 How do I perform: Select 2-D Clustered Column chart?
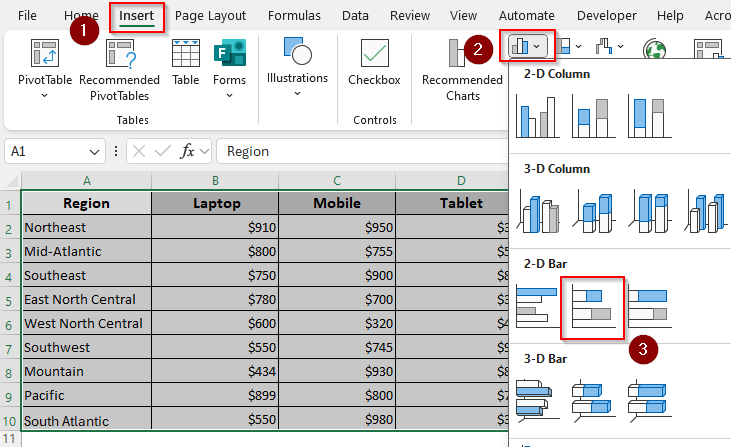[x=538, y=116]
